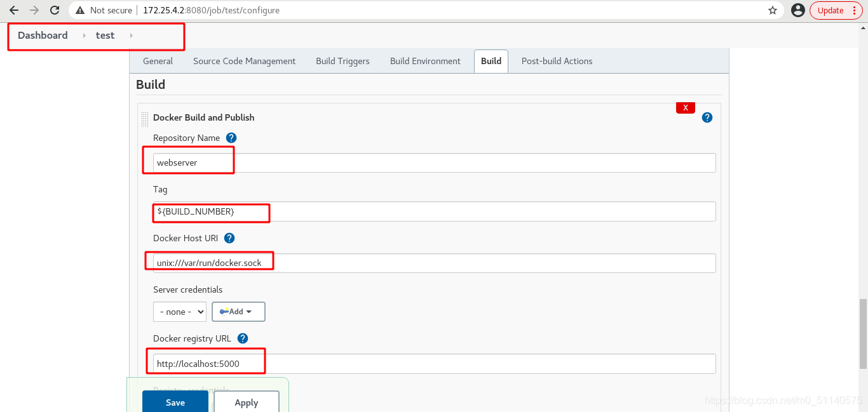Image resolution: width=868 pixels, height=412 pixels.
Task: Go back in browser history
Action: tap(14, 10)
